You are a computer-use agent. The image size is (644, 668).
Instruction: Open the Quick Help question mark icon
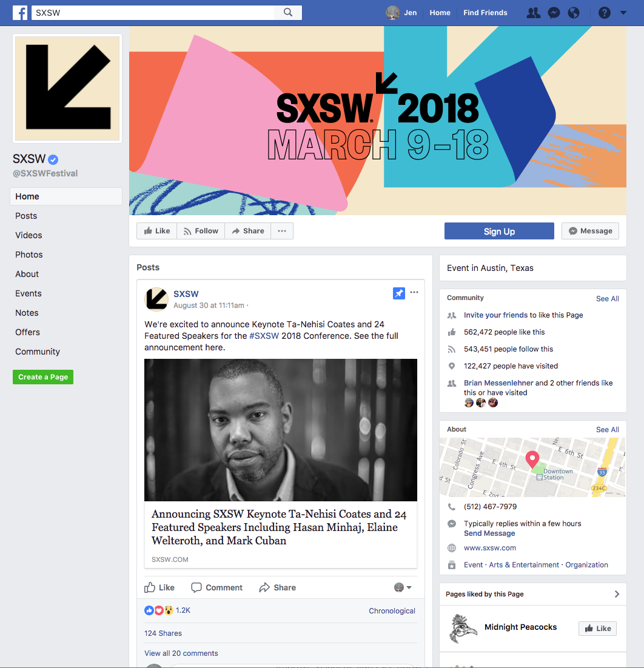tap(605, 13)
